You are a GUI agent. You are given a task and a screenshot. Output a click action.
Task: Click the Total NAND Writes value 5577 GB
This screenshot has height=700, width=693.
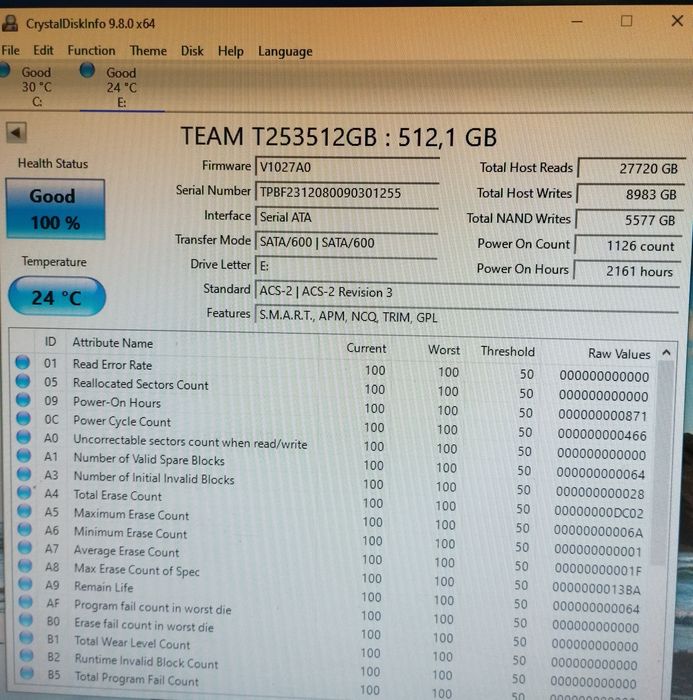629,220
